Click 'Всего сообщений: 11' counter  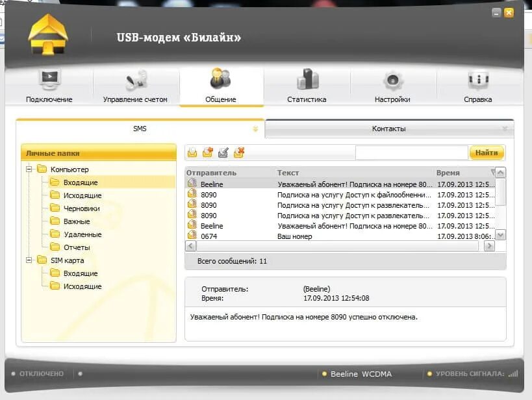coord(232,261)
